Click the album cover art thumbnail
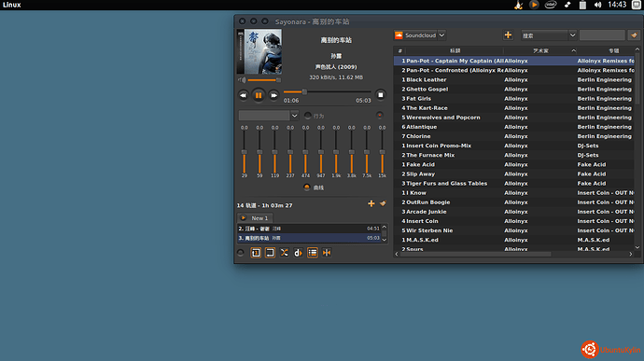 pos(259,51)
